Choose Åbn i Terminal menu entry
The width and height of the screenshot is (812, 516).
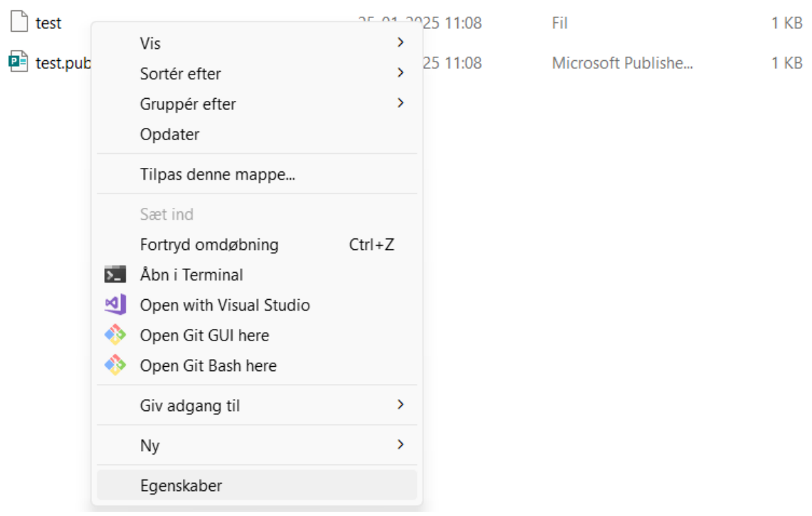click(x=191, y=275)
